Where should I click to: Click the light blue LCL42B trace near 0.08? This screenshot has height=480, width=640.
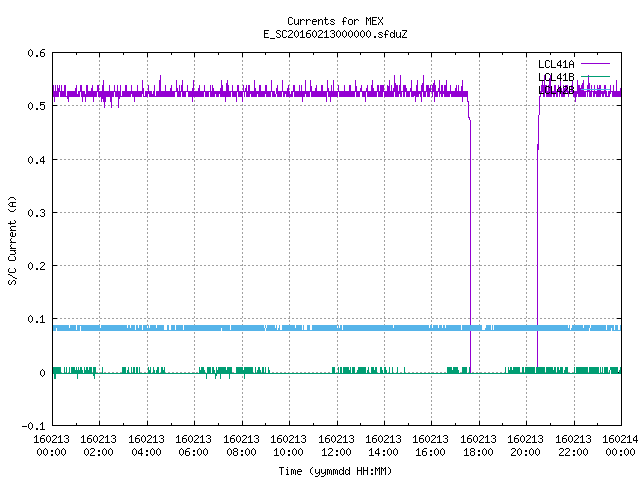point(337,328)
